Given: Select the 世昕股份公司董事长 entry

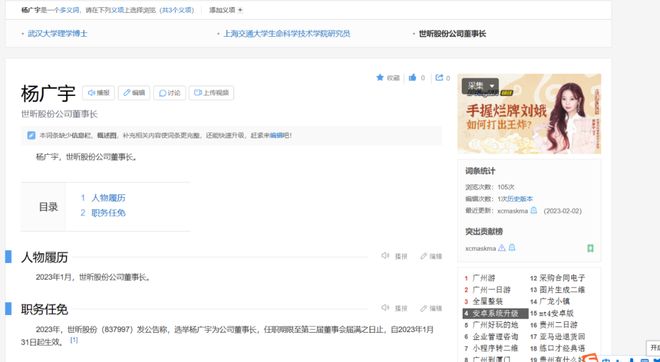Looking at the screenshot, I should pos(452,34).
